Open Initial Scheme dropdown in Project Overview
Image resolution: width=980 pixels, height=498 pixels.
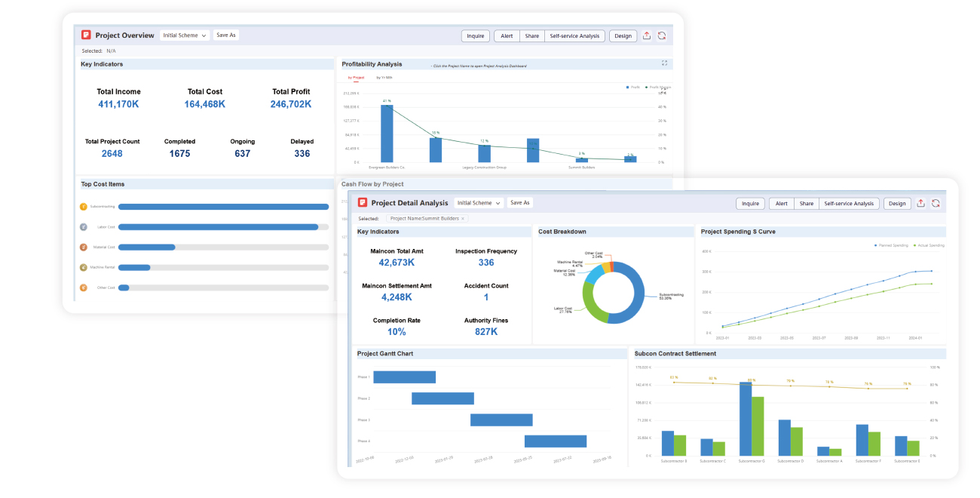(185, 35)
